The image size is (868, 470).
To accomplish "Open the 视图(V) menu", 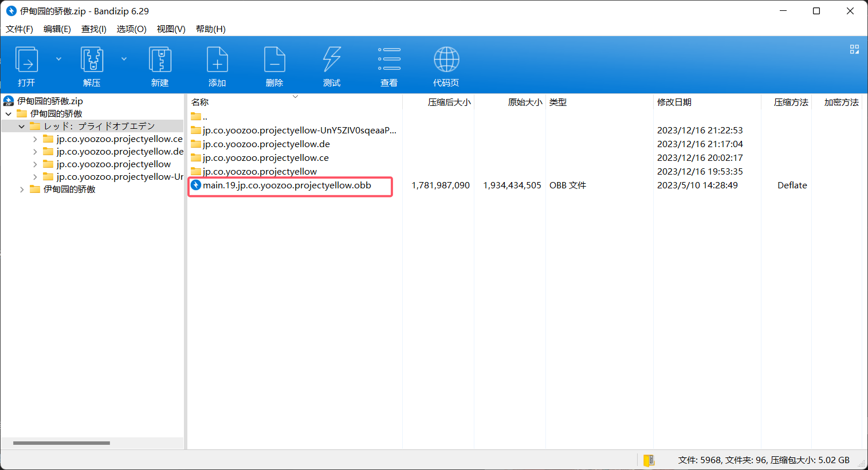I will tap(171, 29).
